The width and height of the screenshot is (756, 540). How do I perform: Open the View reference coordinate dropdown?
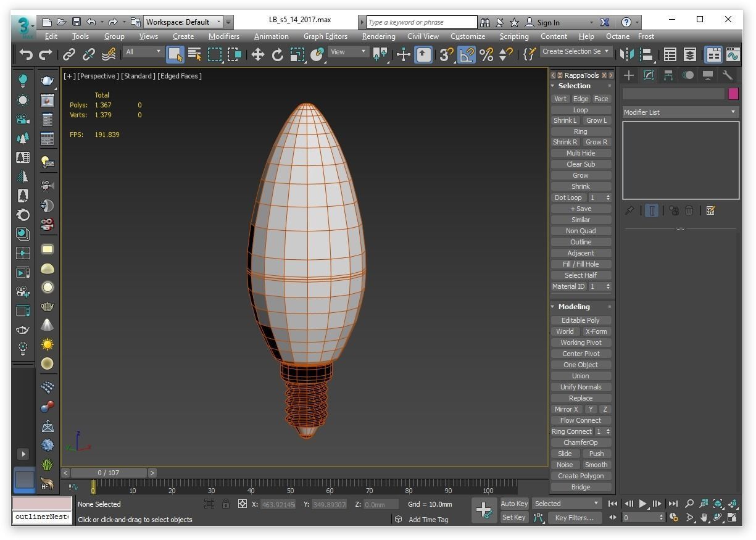pyautogui.click(x=349, y=52)
